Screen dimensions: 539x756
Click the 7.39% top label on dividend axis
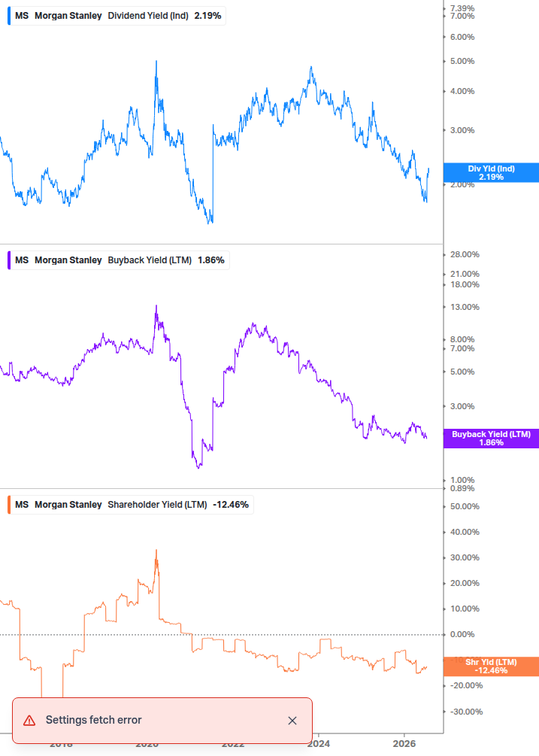(x=462, y=8)
